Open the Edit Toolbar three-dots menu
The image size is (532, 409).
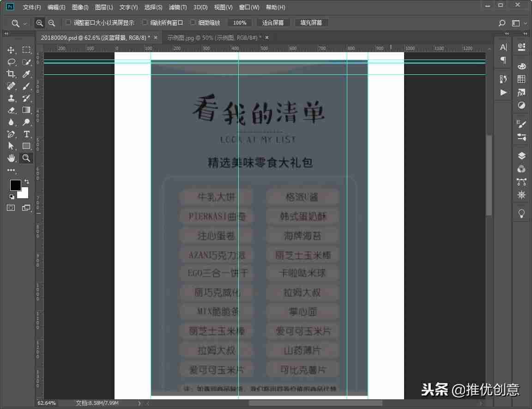[11, 170]
